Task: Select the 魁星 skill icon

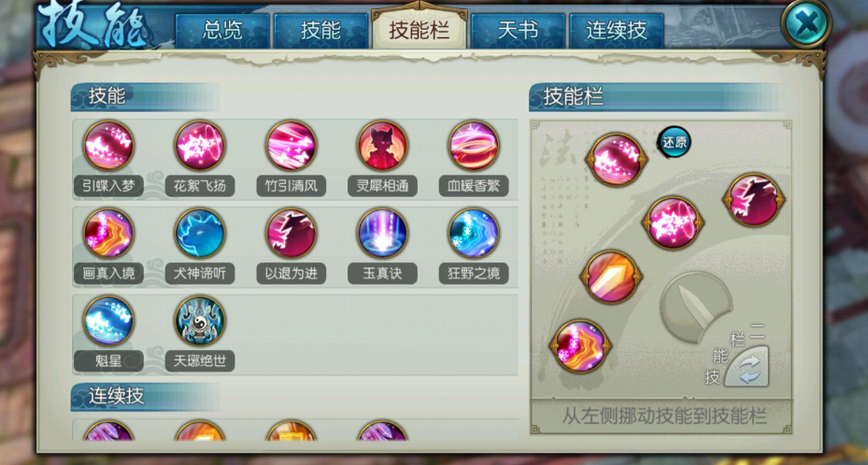Action: tap(108, 321)
